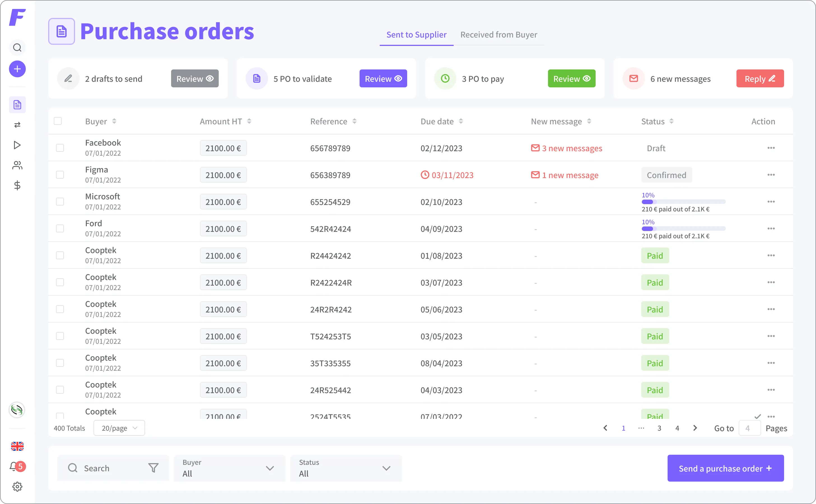
Task: Check the Figma purchase order row
Action: tap(60, 175)
